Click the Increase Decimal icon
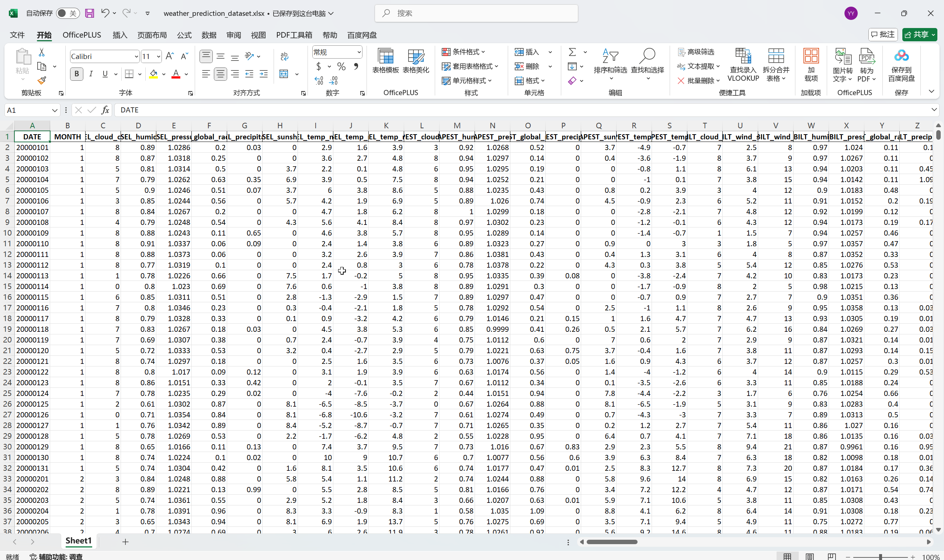 319,80
